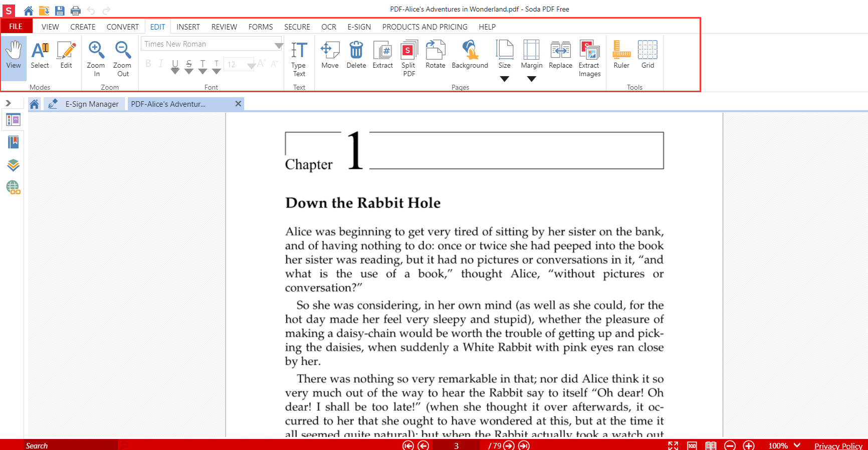The width and height of the screenshot is (868, 450).
Task: Click the Split PDF icon
Action: 409,58
